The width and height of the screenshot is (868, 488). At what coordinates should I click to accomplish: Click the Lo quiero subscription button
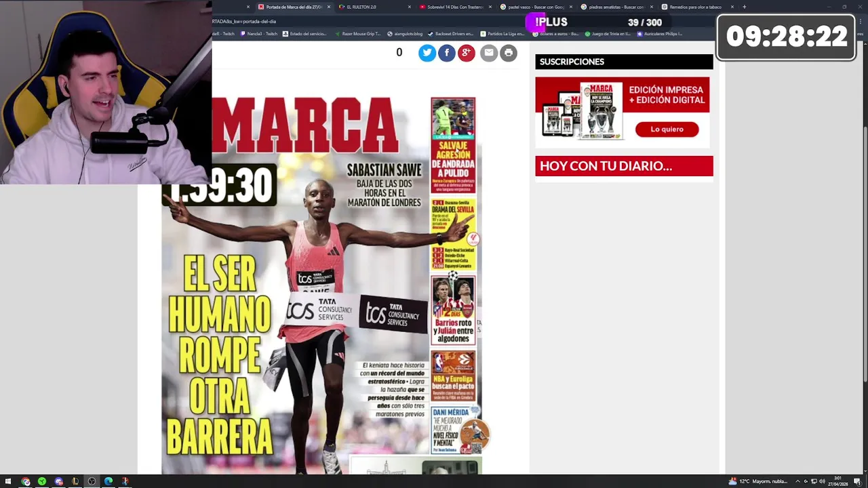(667, 129)
